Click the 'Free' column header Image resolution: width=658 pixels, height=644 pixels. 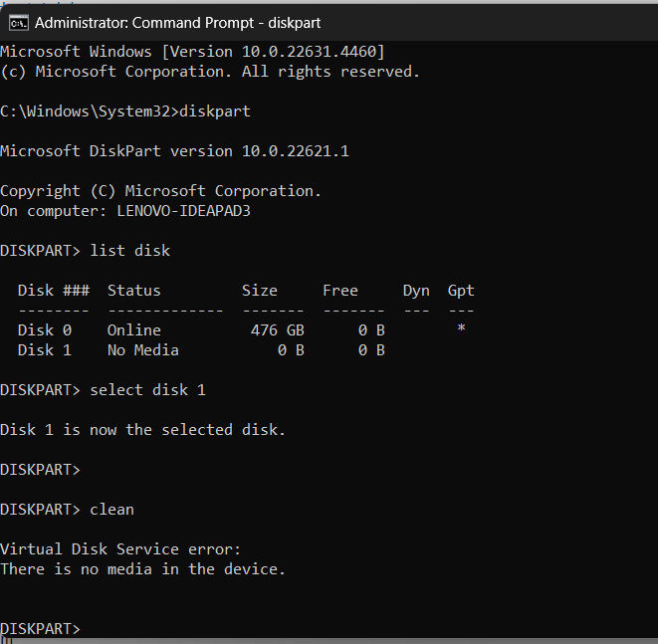[340, 291]
